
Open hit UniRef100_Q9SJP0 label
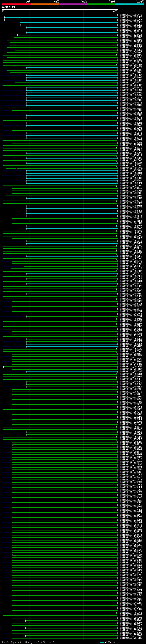click(131, 17)
